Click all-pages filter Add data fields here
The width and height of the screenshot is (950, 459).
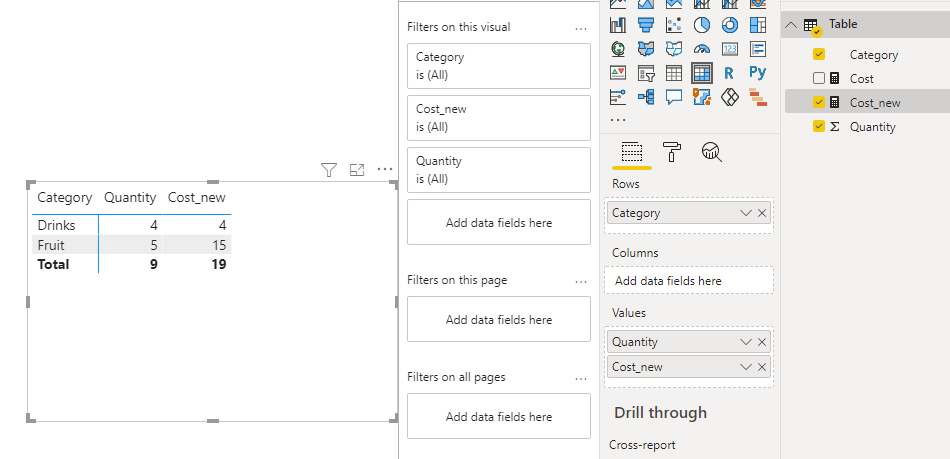(499, 416)
